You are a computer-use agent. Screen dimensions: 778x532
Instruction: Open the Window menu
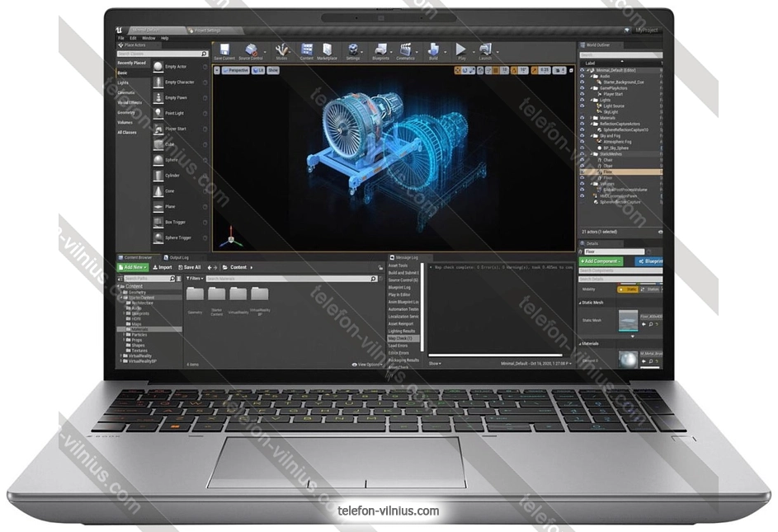pos(149,38)
